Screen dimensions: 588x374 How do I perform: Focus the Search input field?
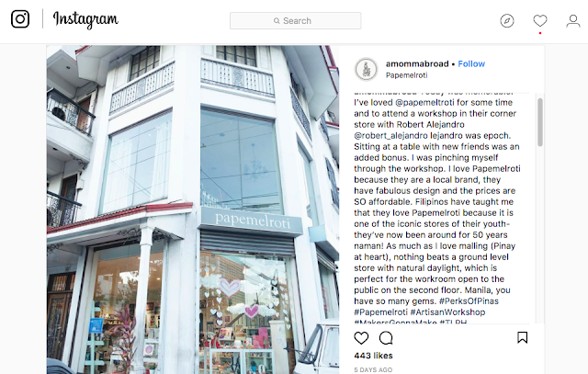pyautogui.click(x=296, y=20)
